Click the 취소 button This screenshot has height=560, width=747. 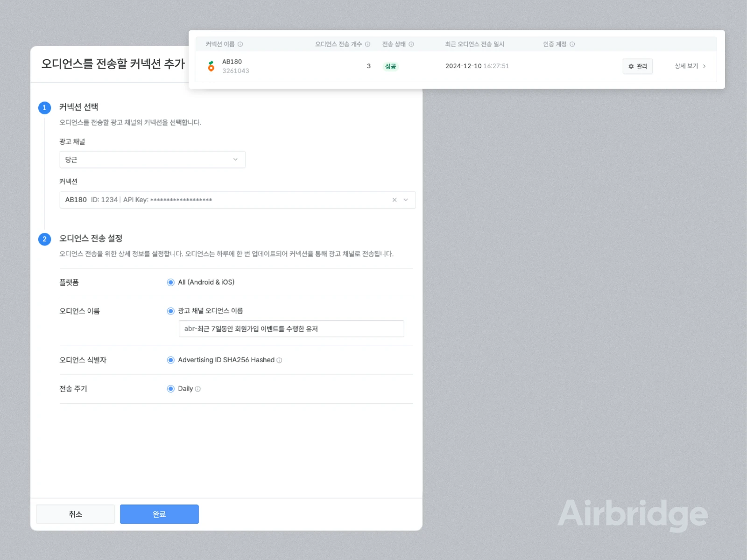pyautogui.click(x=76, y=514)
